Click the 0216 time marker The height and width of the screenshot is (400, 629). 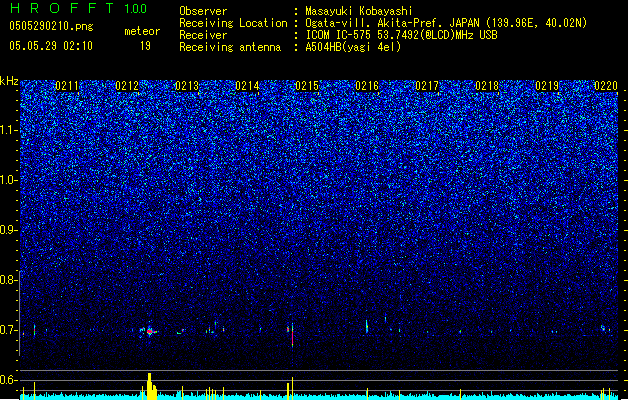click(367, 86)
